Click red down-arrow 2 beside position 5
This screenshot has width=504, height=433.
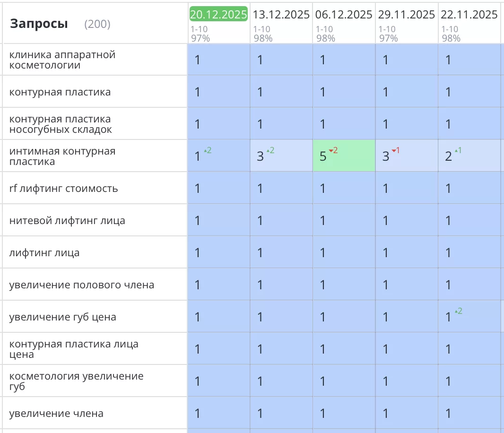(x=333, y=150)
